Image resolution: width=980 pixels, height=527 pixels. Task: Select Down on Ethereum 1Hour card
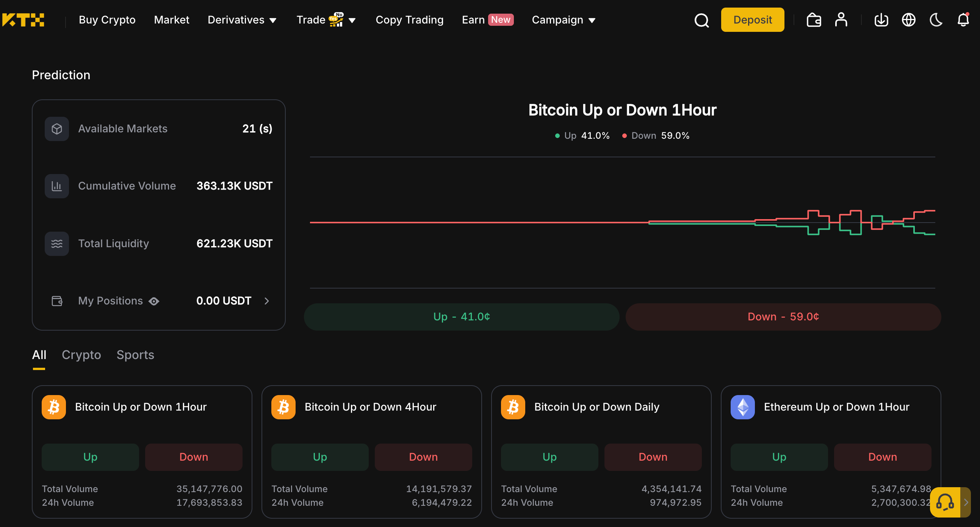(883, 457)
